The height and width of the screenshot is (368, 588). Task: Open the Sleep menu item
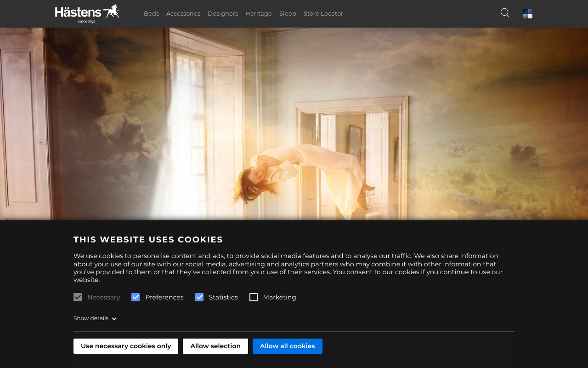click(288, 14)
